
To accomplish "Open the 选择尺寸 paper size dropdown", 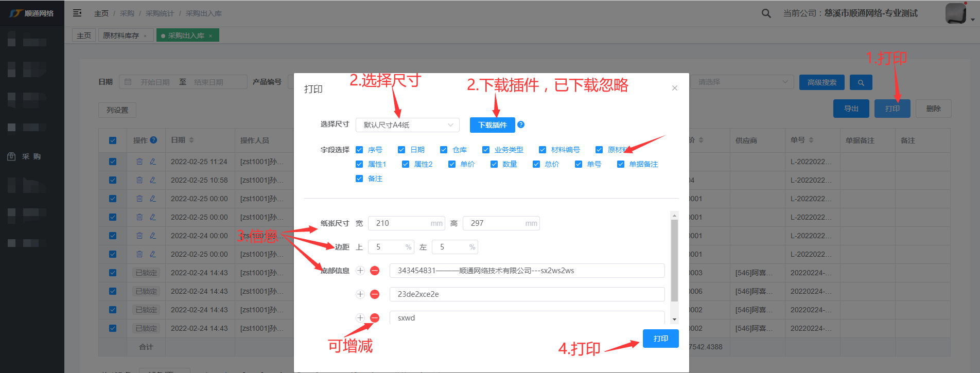I will (407, 125).
